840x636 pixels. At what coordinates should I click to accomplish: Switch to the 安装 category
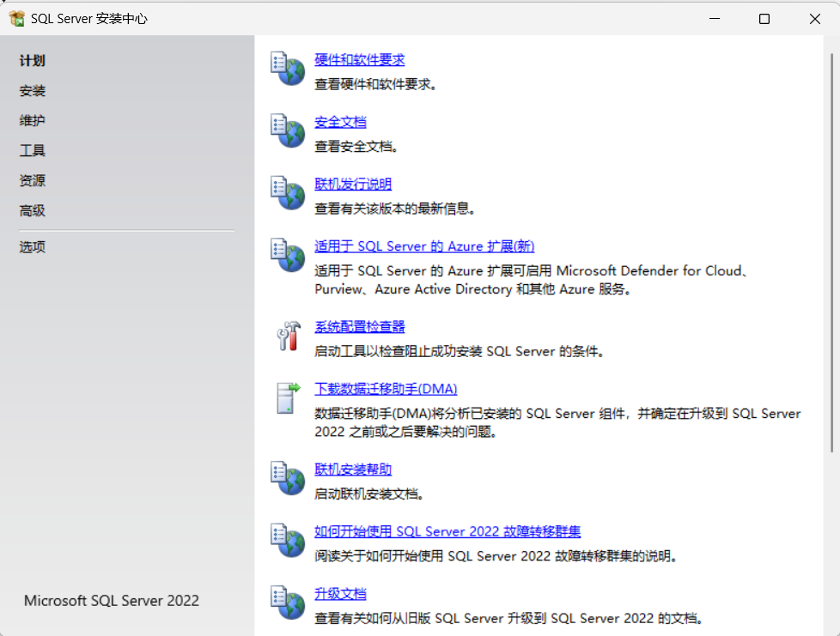coord(32,91)
